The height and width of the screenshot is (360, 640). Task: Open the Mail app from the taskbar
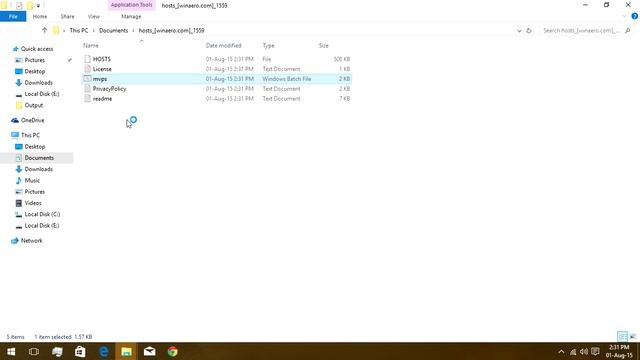[x=149, y=351]
